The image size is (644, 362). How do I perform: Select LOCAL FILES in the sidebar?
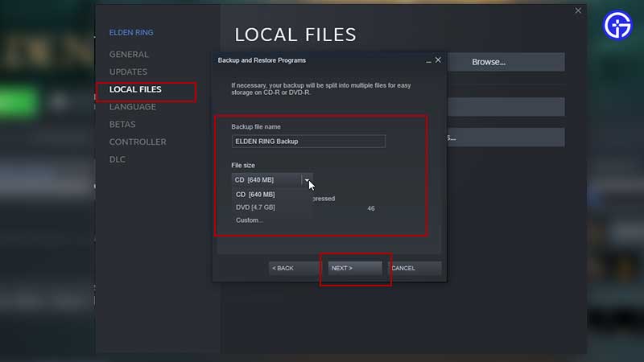[x=135, y=89]
